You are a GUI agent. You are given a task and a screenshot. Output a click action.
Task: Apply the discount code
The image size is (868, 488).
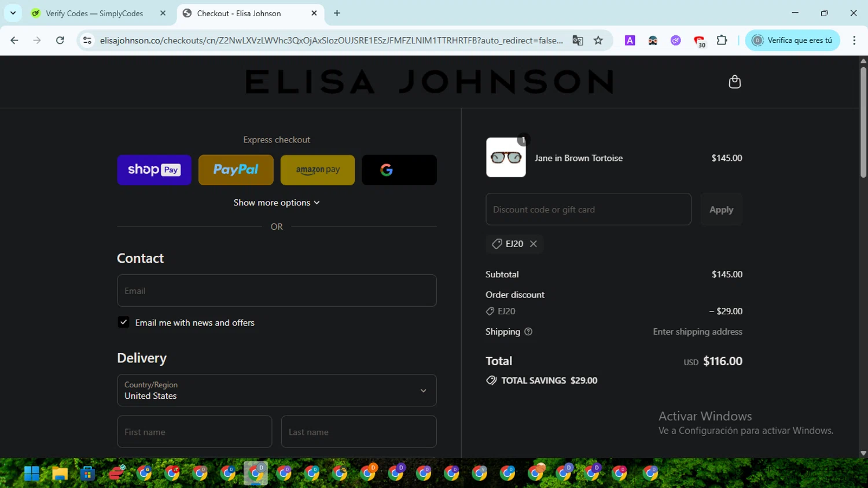pos(721,209)
